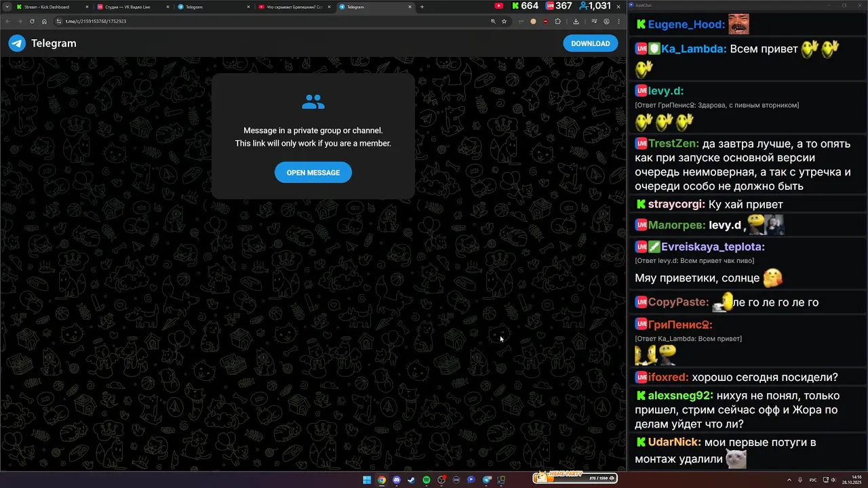Click the reply line 'Здарова, с пивным вторником'
The height and width of the screenshot is (488, 868).
point(717,105)
